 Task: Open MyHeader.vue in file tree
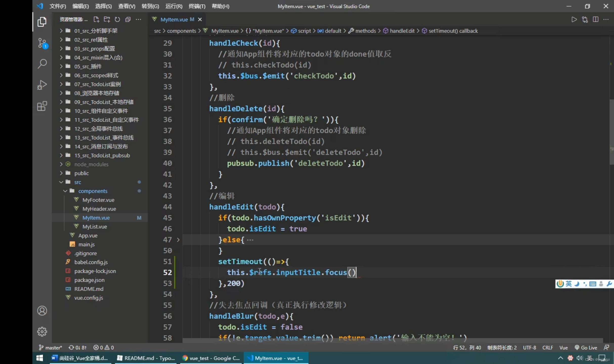pos(99,209)
